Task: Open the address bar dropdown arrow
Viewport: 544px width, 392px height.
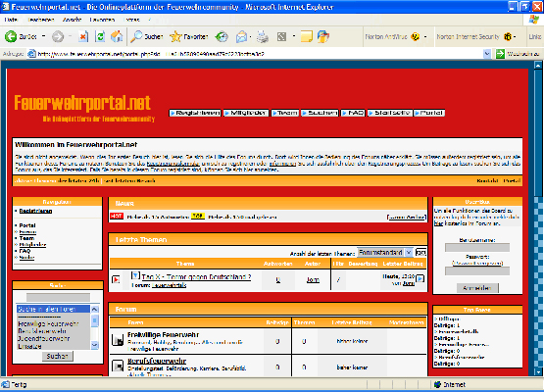Action: coord(487,54)
